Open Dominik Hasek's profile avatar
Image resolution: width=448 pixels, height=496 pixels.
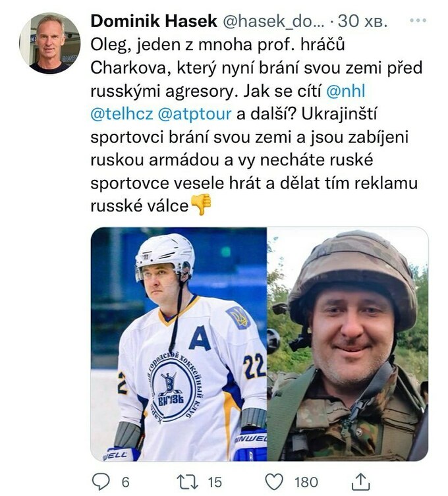pos(49,43)
